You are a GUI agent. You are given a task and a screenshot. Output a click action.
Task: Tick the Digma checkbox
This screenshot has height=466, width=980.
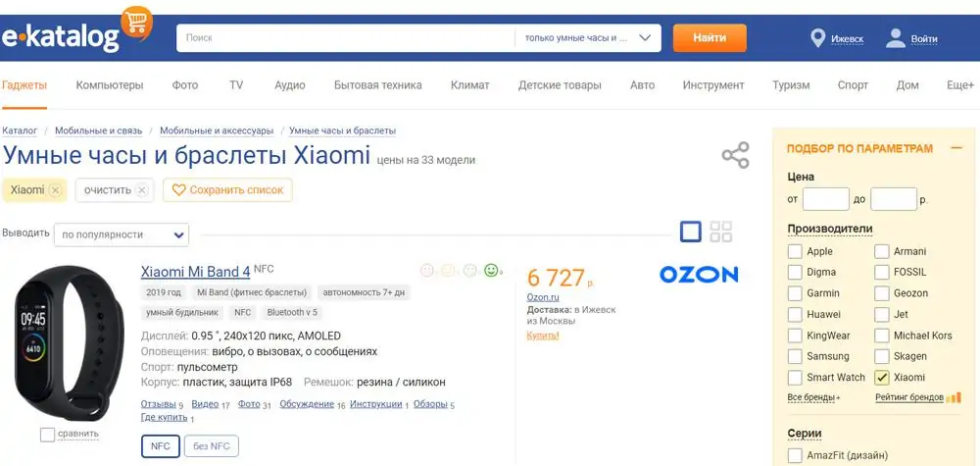pyautogui.click(x=795, y=272)
